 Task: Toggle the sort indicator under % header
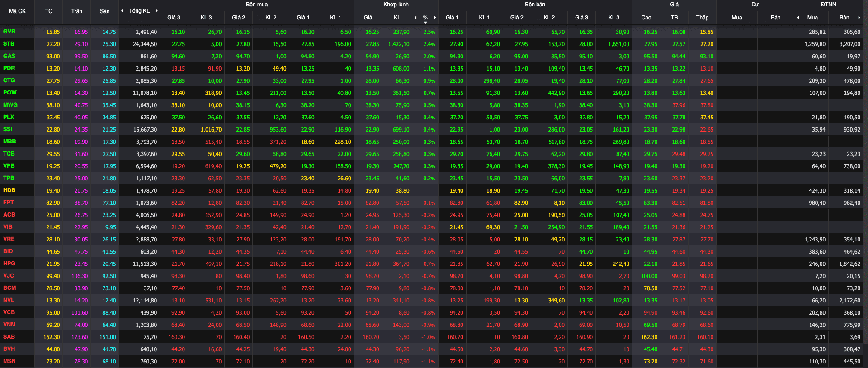click(425, 23)
